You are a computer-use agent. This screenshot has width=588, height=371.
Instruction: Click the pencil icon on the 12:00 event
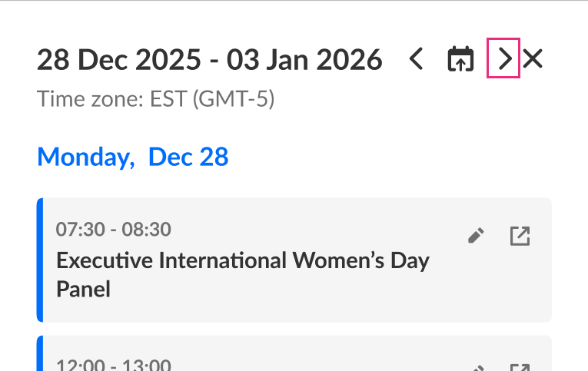coord(477,367)
